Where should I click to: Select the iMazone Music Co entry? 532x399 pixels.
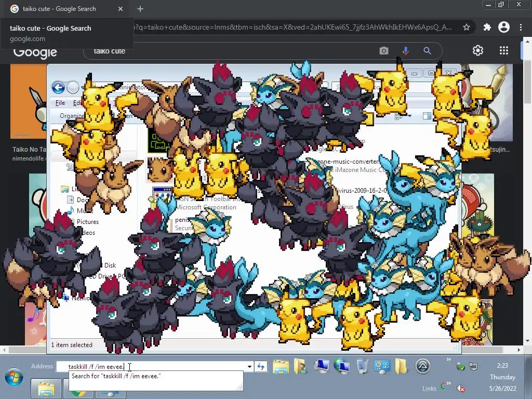coord(361,170)
